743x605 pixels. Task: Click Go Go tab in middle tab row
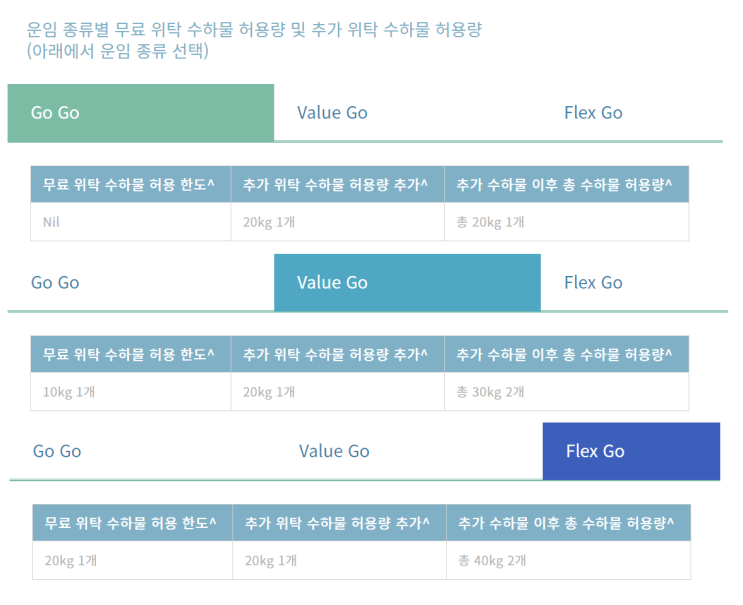[x=55, y=282]
